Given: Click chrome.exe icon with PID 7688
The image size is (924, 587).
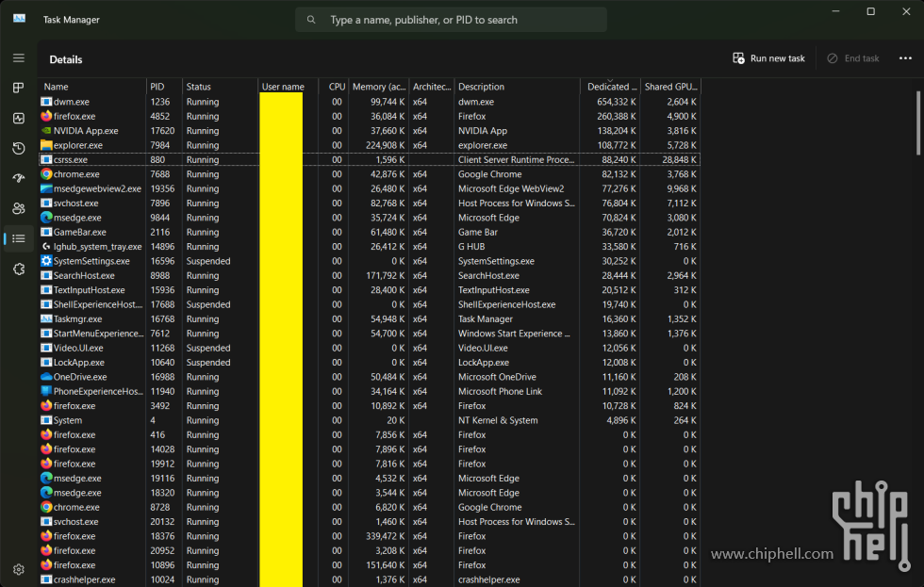Looking at the screenshot, I should (x=46, y=174).
